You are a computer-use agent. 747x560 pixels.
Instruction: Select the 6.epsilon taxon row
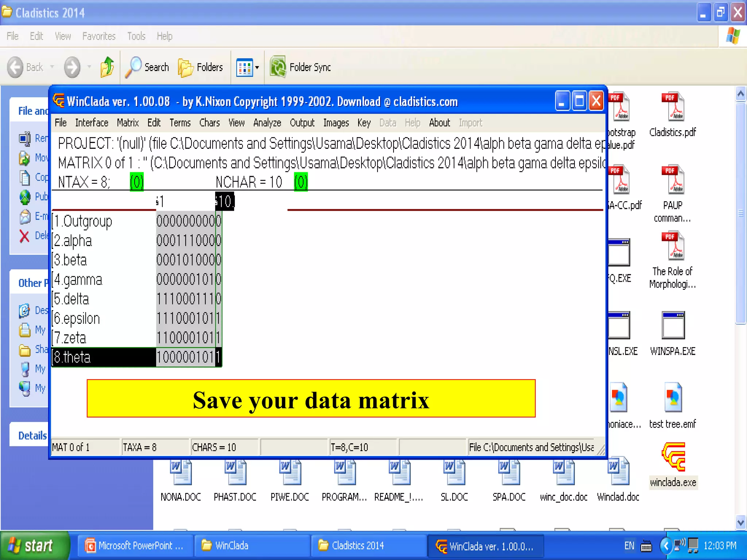point(104,319)
